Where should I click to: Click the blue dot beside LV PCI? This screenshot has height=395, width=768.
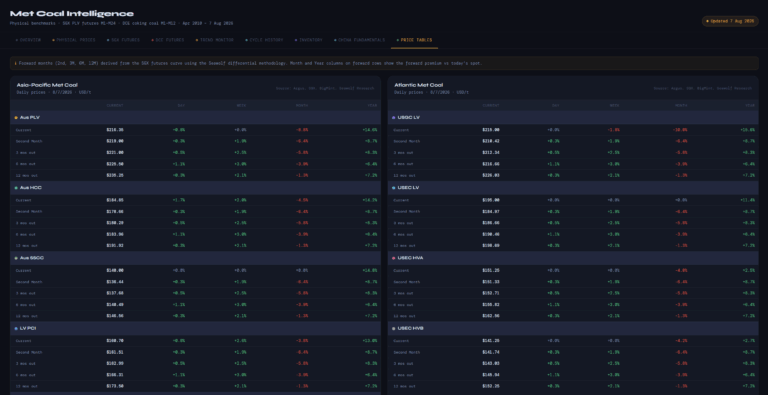tap(16, 328)
